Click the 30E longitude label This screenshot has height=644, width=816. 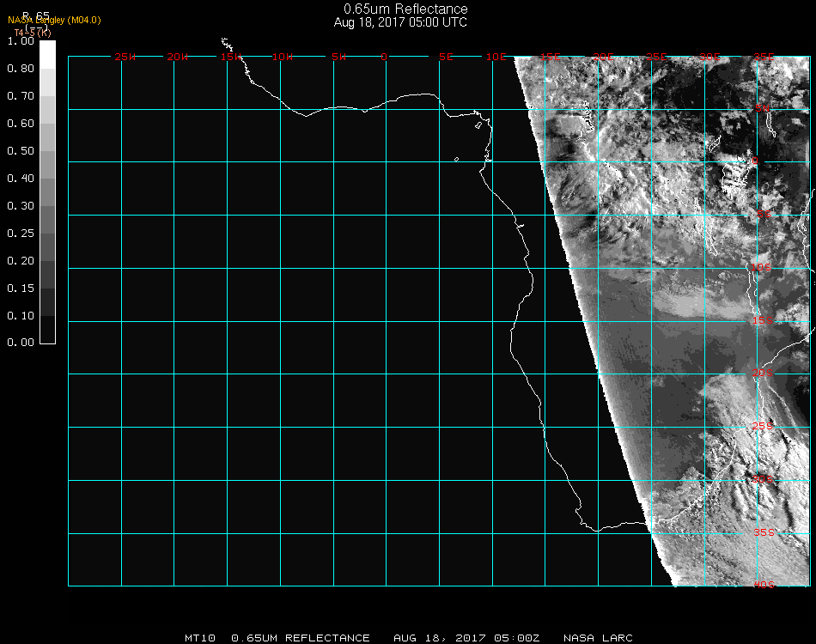click(x=709, y=57)
